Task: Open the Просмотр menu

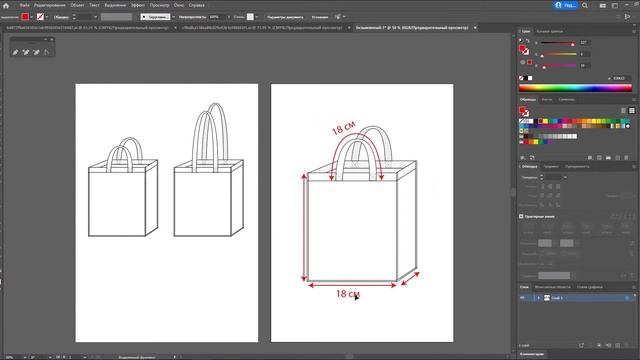Action: tap(159, 5)
